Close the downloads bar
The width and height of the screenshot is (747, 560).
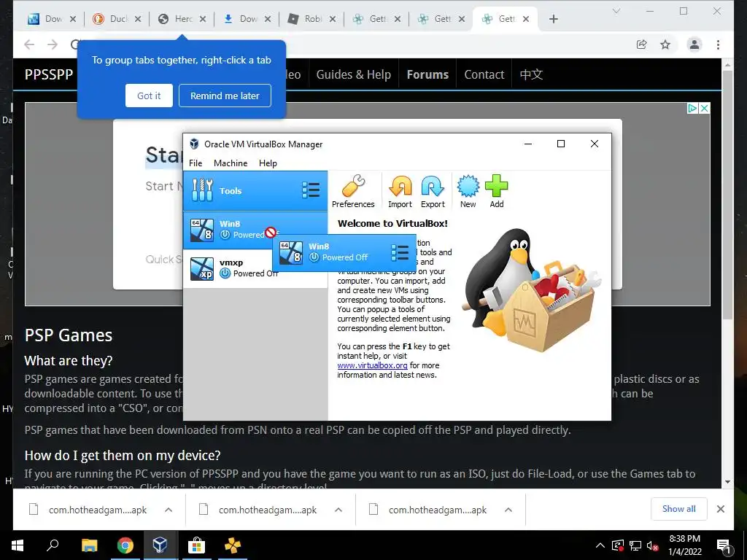point(721,509)
